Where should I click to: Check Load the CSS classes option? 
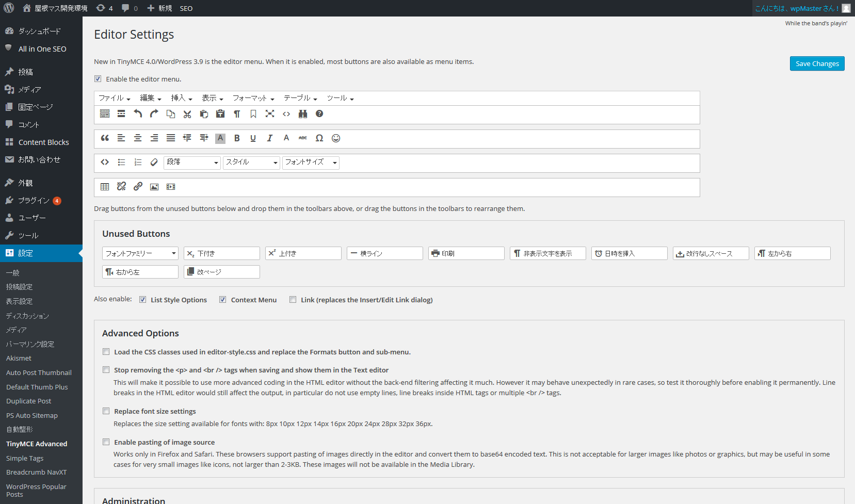coord(106,352)
